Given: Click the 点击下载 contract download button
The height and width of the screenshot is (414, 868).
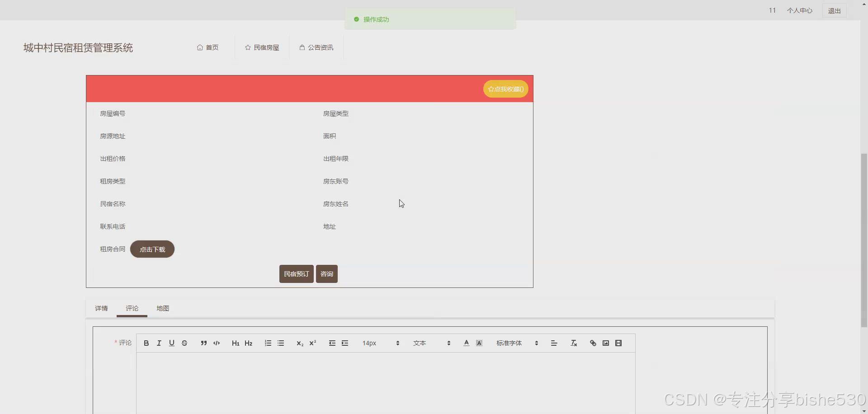Looking at the screenshot, I should point(152,249).
